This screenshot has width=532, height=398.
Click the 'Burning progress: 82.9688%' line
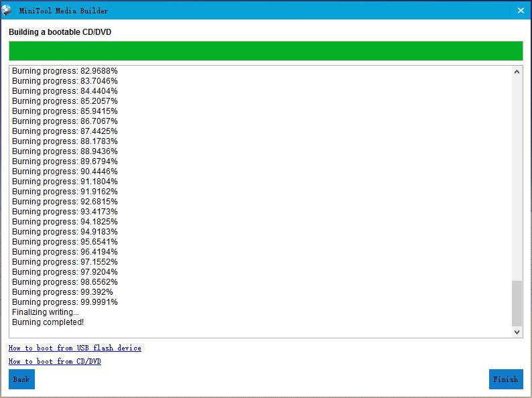[64, 71]
